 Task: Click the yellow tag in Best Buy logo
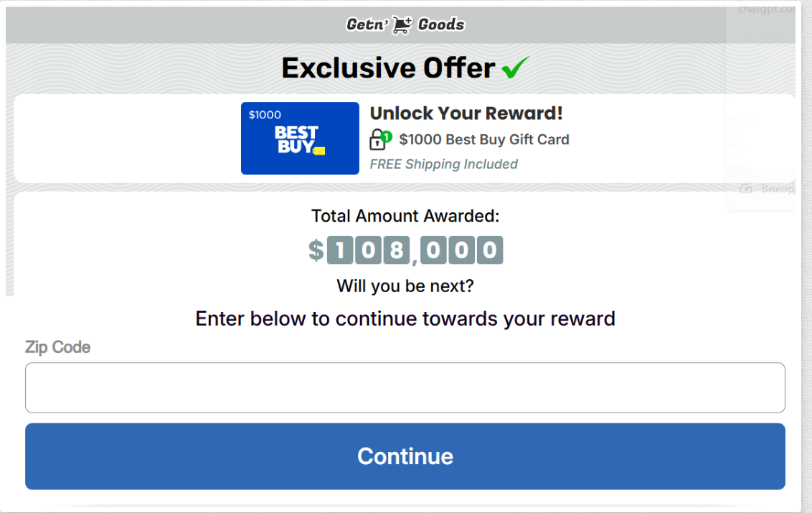319,151
